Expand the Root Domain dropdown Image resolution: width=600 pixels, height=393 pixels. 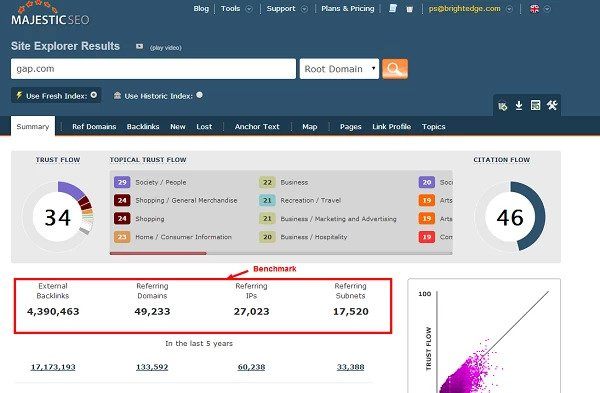(x=339, y=69)
